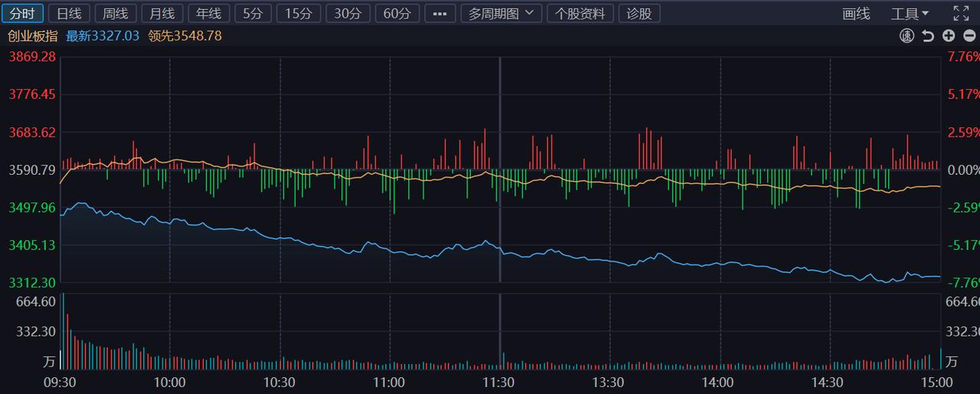
Task: Click the 3683.62 price axis label
Action: tap(32, 132)
